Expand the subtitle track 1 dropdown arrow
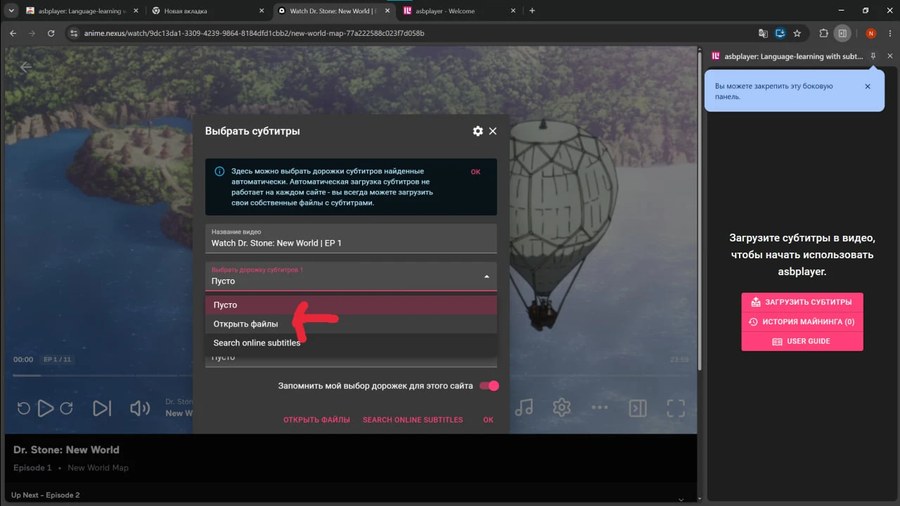 tap(486, 277)
